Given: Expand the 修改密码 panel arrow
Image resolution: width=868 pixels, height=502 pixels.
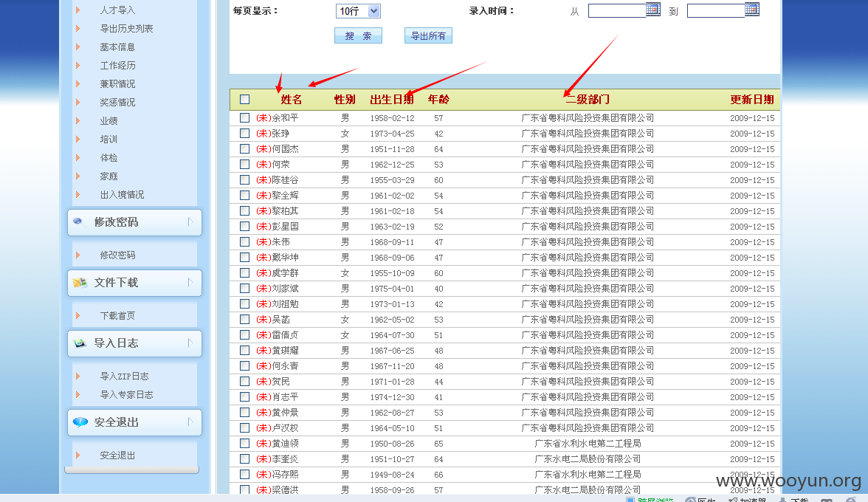Looking at the screenshot, I should tap(190, 222).
